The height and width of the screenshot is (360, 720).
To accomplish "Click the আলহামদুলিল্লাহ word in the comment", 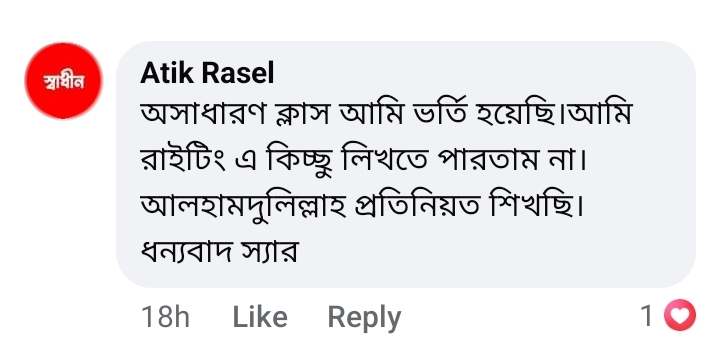I will 243,208.
